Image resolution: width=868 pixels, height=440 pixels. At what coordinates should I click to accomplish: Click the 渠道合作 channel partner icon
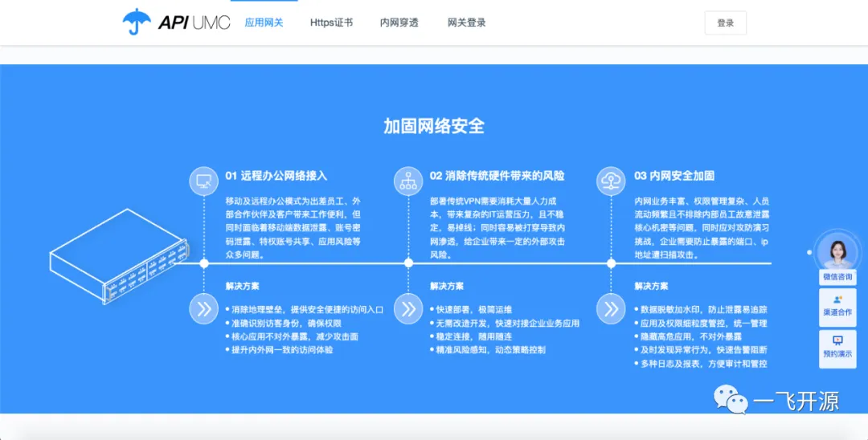(x=837, y=300)
